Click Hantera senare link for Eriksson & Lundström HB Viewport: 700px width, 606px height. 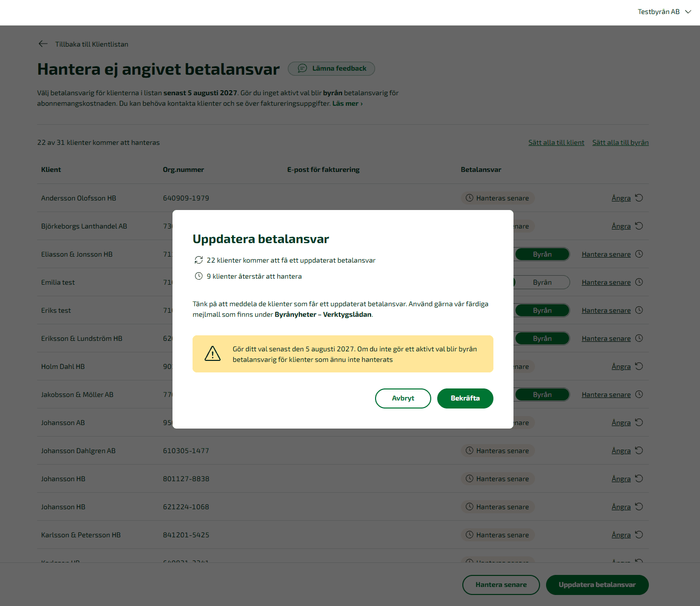pos(606,338)
